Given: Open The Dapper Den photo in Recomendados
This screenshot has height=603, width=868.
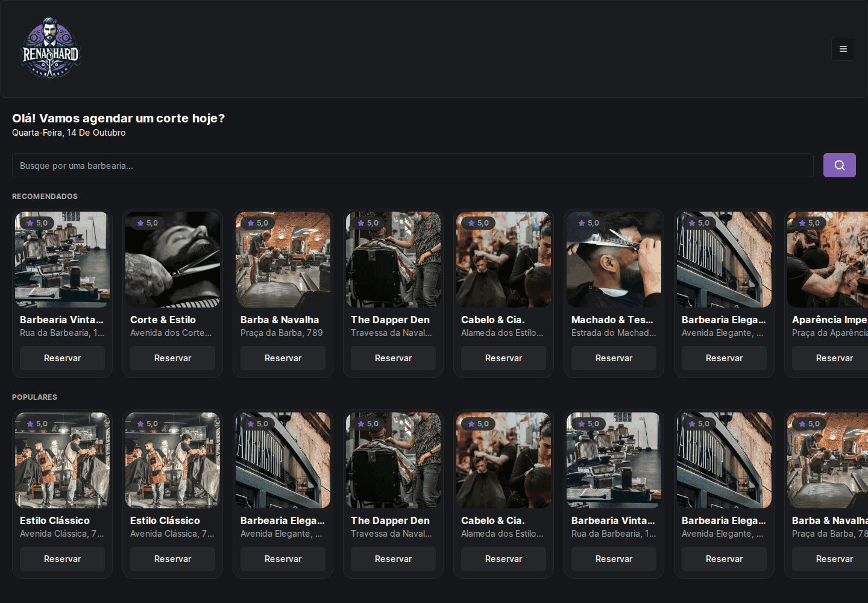Looking at the screenshot, I should tap(393, 259).
